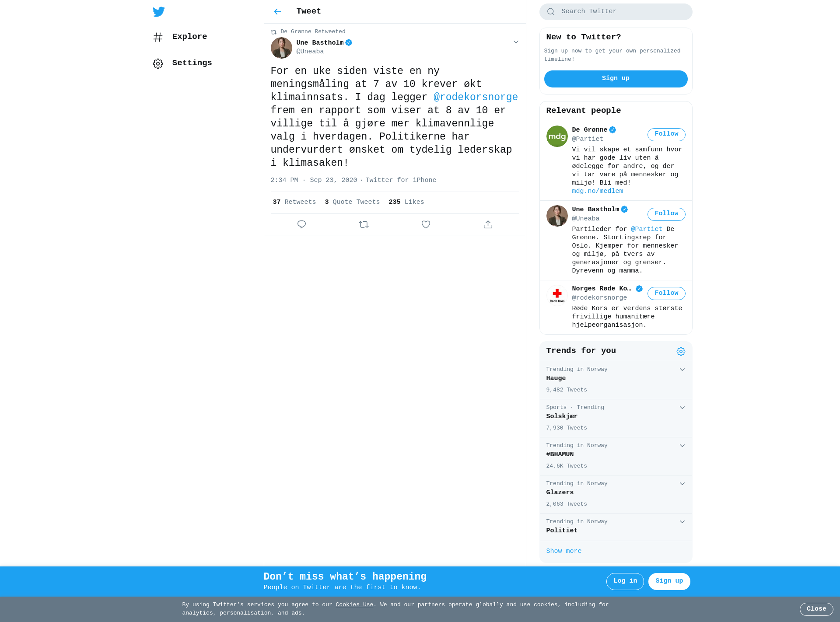840x622 pixels.
Task: Open Explore from the sidebar
Action: [180, 37]
